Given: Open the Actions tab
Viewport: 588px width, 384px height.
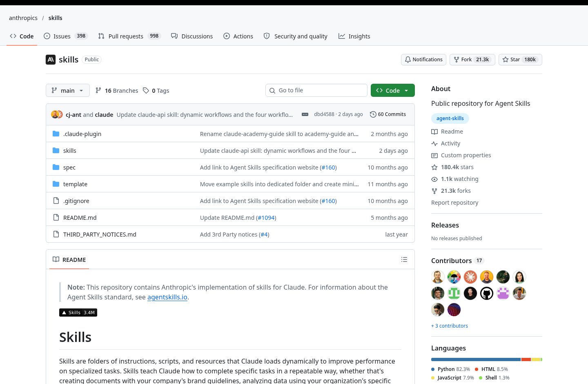Looking at the screenshot, I should [x=238, y=36].
